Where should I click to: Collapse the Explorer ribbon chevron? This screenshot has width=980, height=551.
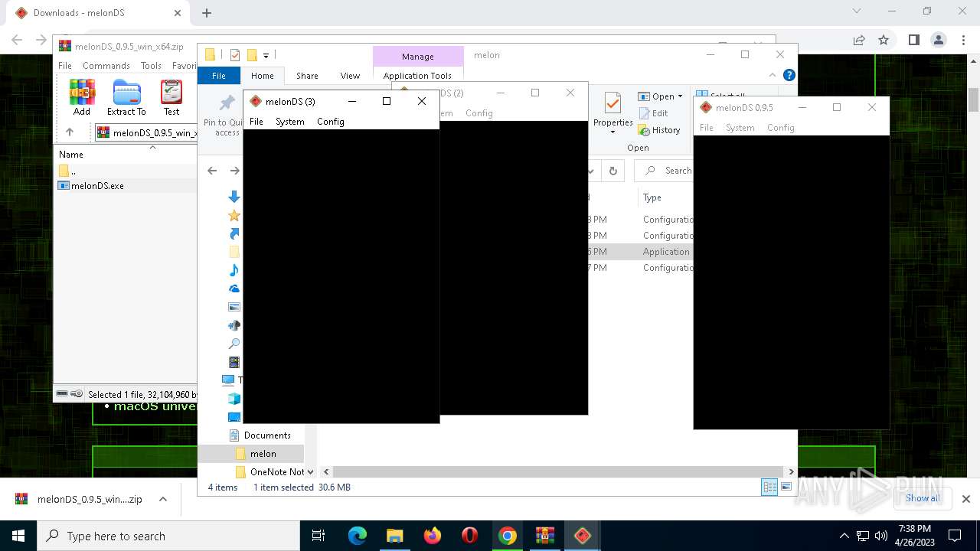click(772, 75)
